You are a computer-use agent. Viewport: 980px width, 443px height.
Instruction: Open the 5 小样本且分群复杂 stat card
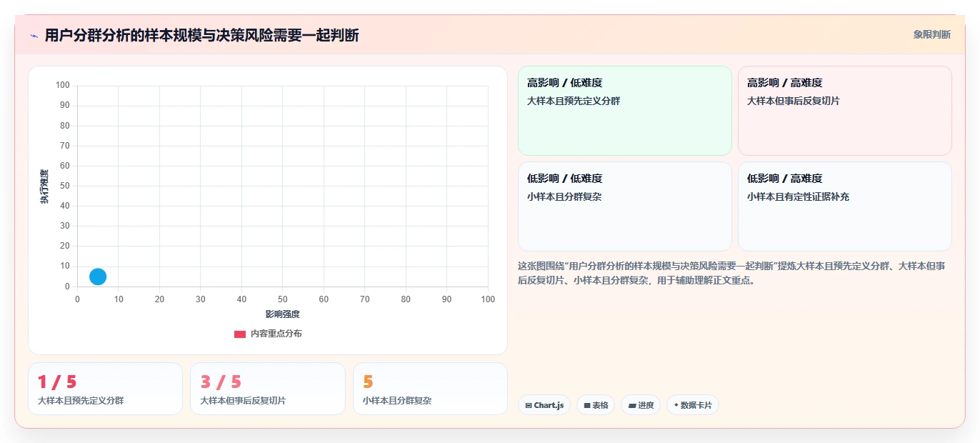point(430,389)
